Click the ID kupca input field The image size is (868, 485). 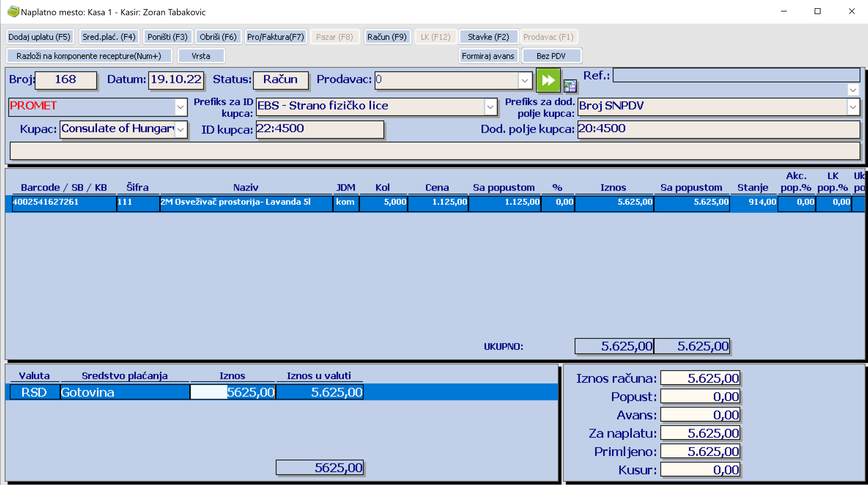[x=319, y=129]
